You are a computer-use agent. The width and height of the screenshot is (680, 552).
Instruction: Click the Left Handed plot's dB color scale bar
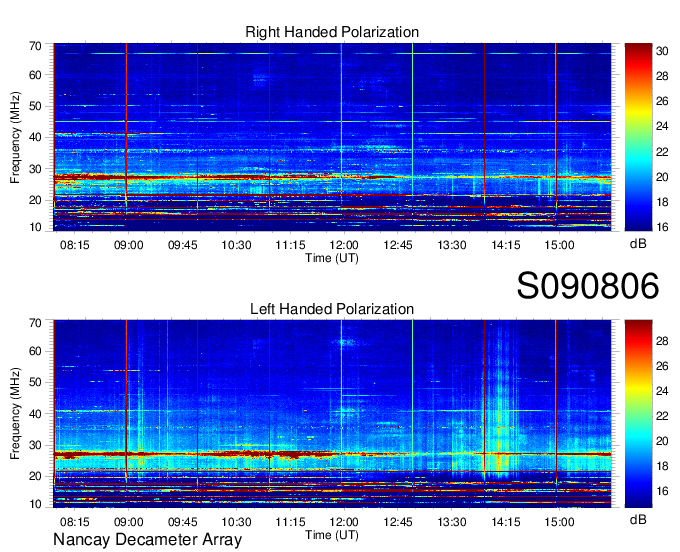pyautogui.click(x=638, y=414)
